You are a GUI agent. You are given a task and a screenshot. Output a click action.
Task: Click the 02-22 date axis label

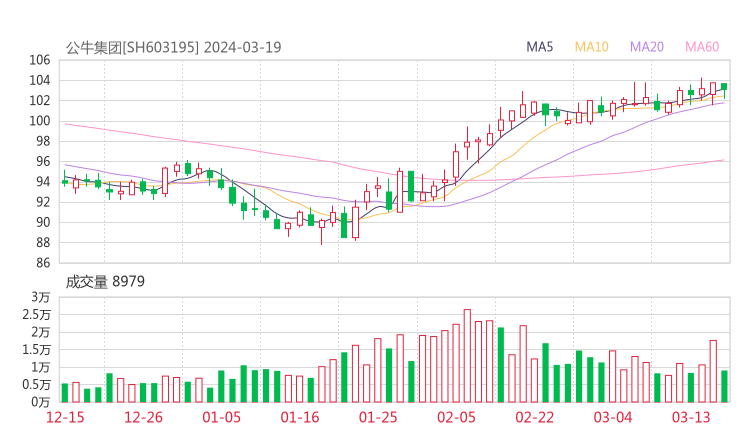click(534, 417)
